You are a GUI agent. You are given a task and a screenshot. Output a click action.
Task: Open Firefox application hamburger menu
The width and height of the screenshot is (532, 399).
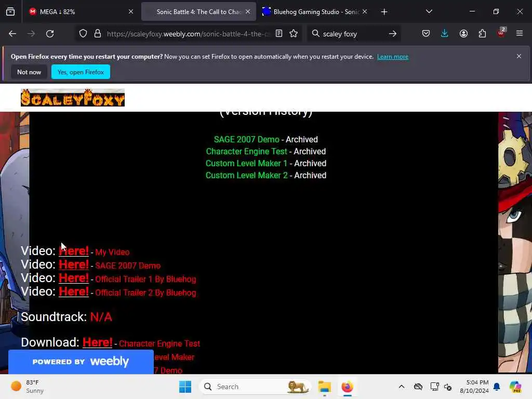pos(520,34)
